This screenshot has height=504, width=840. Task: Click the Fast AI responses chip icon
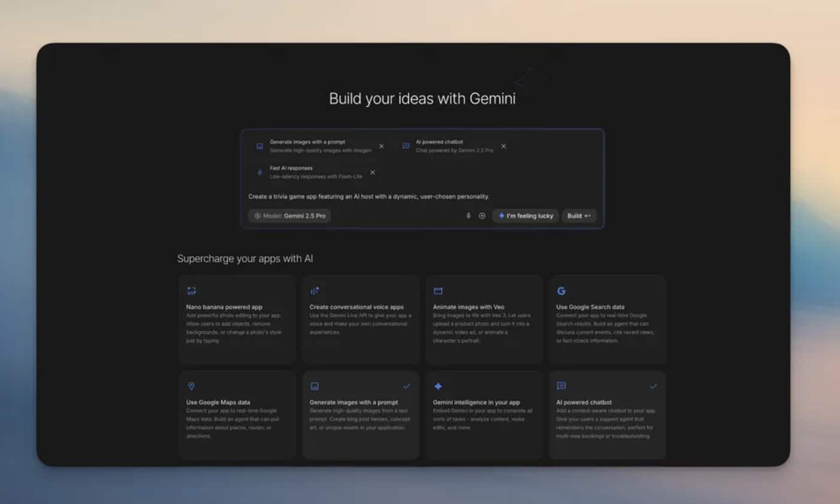pyautogui.click(x=259, y=172)
